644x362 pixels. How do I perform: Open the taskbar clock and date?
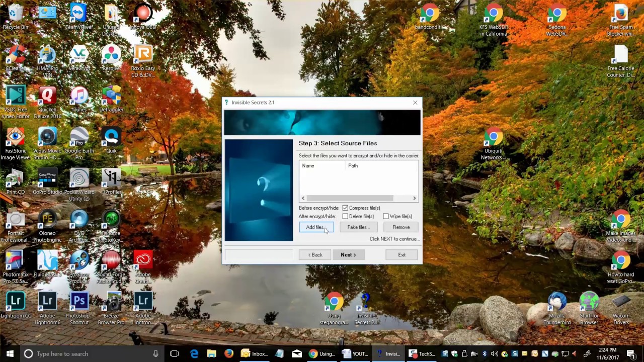(x=607, y=353)
